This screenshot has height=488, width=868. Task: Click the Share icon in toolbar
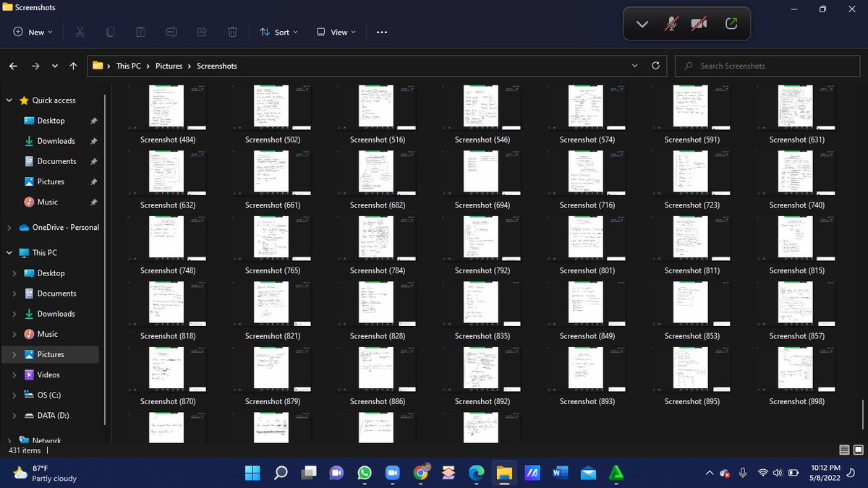[x=202, y=32]
